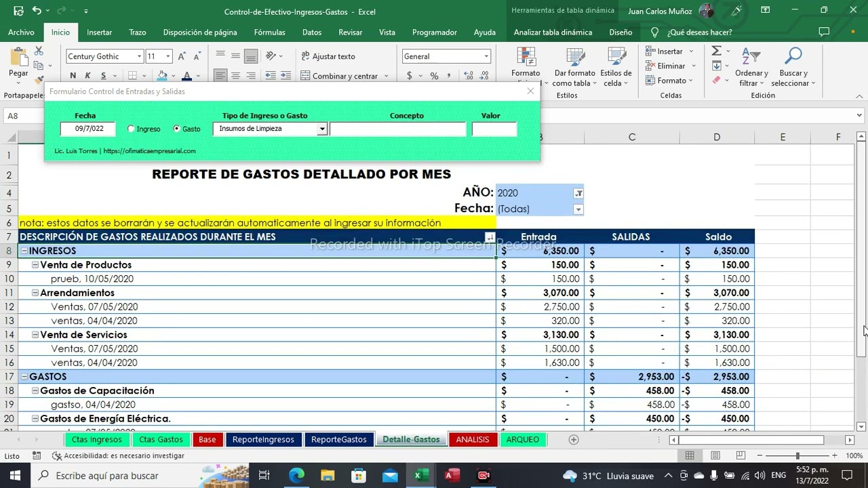
Task: Open the font name Century Gothic dropdown
Action: coord(140,56)
